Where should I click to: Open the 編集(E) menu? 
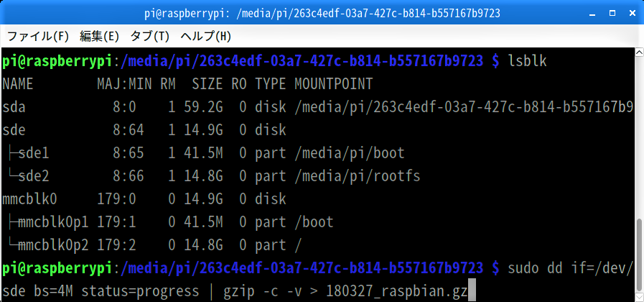(99, 36)
